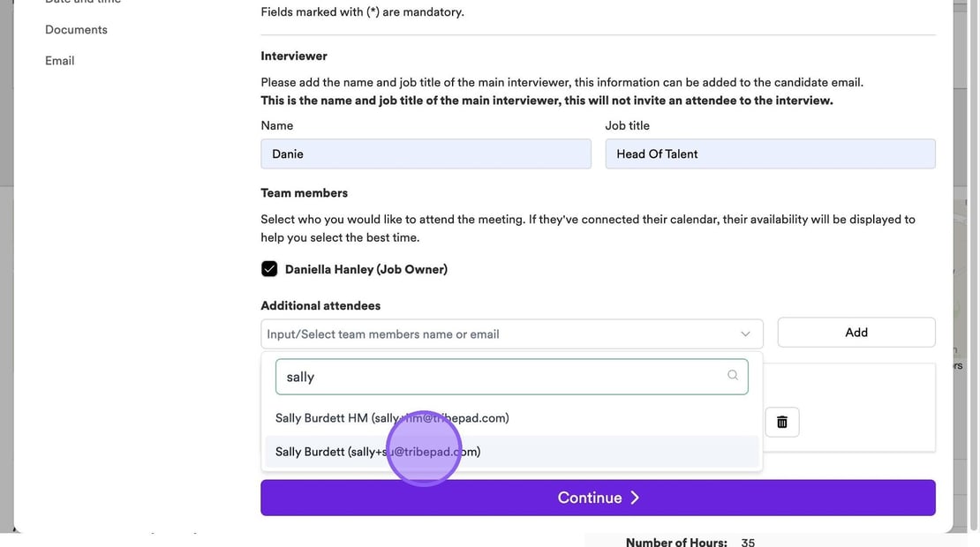Click the 'Daniella Hanley (Job Owner)' checkbox label
The height and width of the screenshot is (547, 980).
[366, 269]
